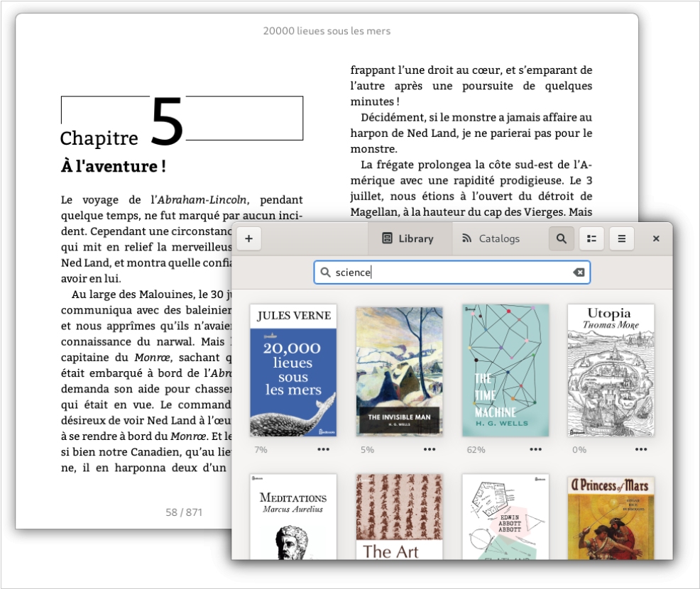Open the Jules Verne book cover
The height and width of the screenshot is (589, 700).
click(x=293, y=370)
